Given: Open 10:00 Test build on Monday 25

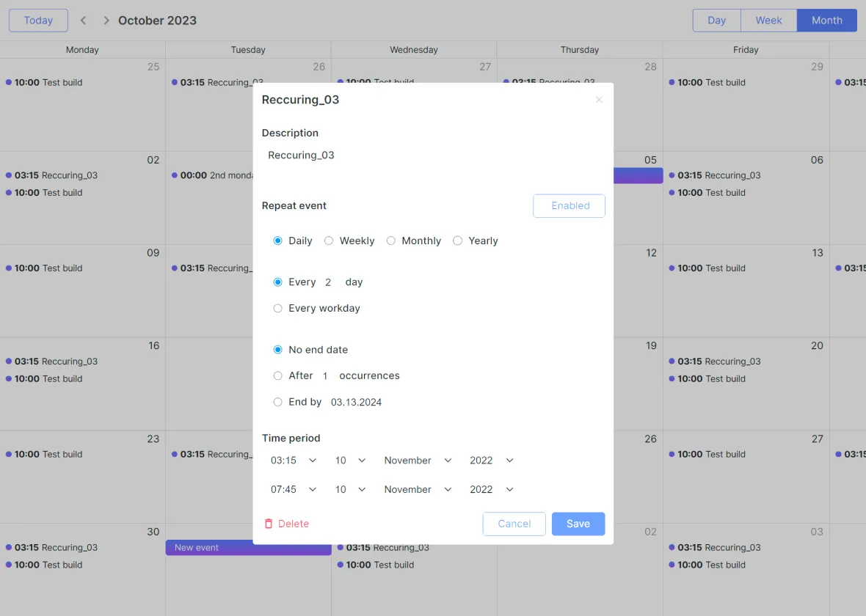Looking at the screenshot, I should [x=44, y=82].
